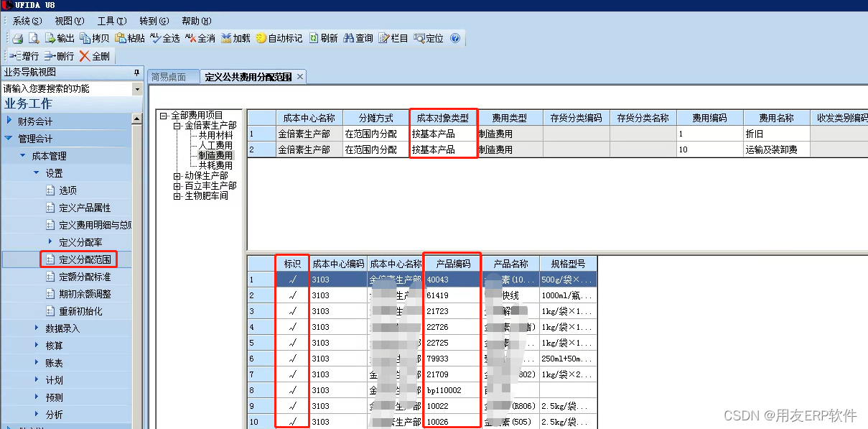
Task: Click the 全删 delete-all red X button
Action: [x=94, y=56]
